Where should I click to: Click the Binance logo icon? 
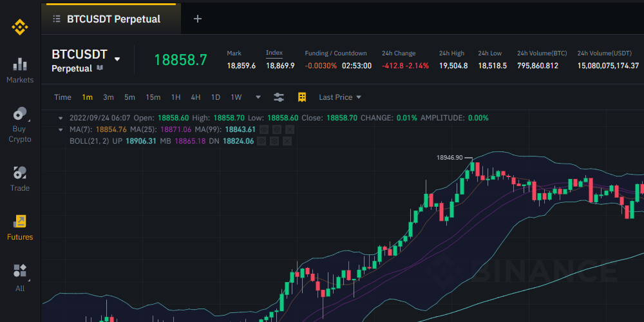click(20, 28)
